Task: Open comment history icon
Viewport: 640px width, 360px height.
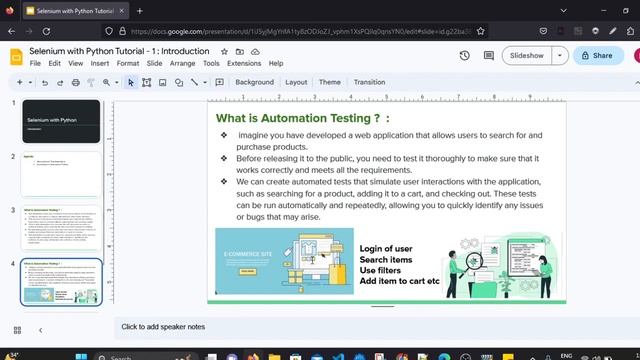Action: click(x=489, y=56)
